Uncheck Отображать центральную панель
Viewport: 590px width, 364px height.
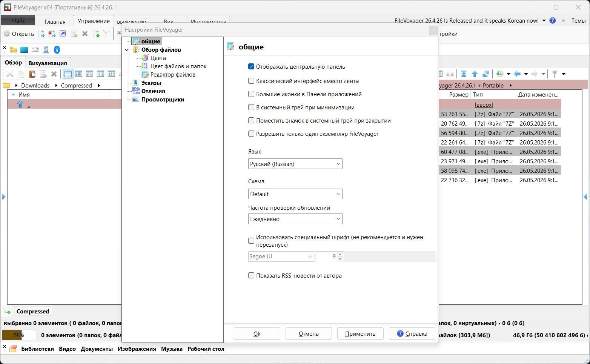pyautogui.click(x=251, y=67)
